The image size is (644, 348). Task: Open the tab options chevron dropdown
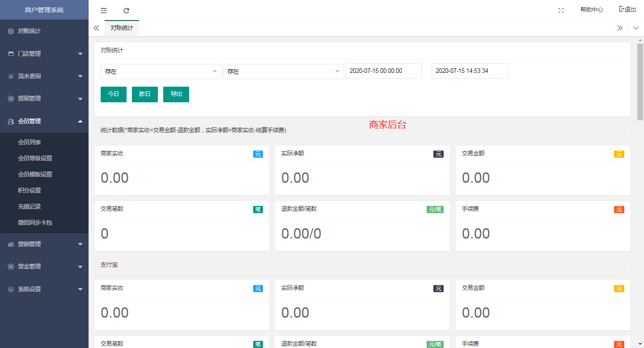coord(636,28)
